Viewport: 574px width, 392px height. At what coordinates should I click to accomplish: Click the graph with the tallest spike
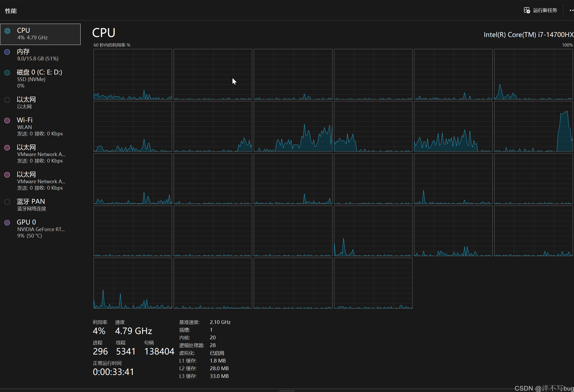click(x=533, y=126)
